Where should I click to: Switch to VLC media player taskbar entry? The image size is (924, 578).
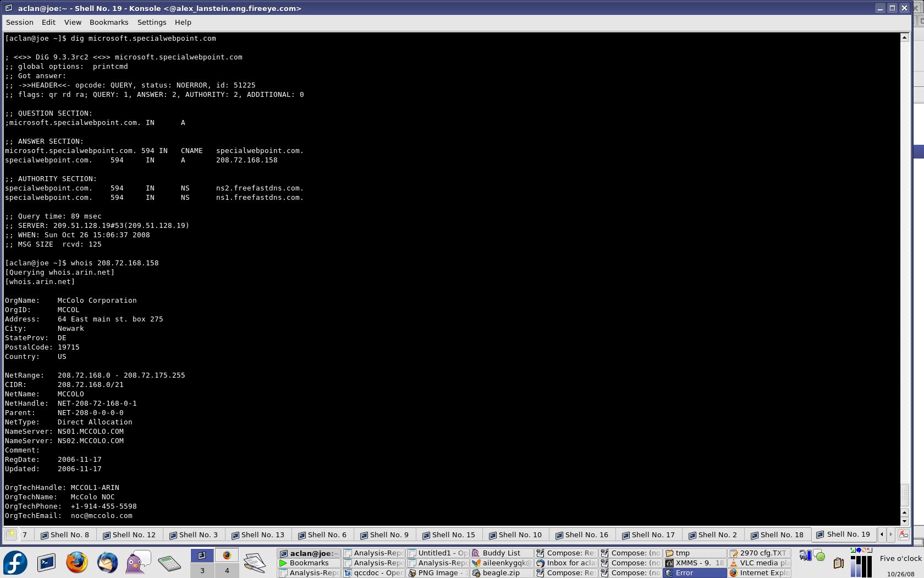click(x=760, y=563)
